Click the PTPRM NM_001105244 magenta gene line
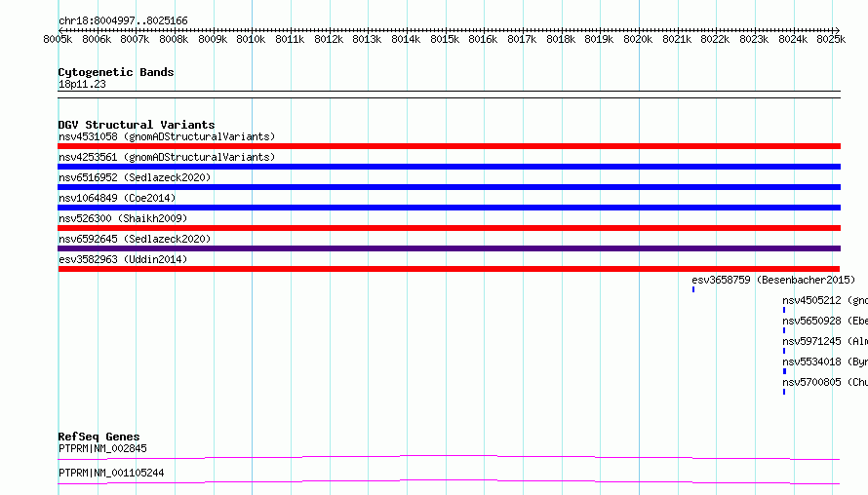This screenshot has width=868, height=495. [x=449, y=481]
